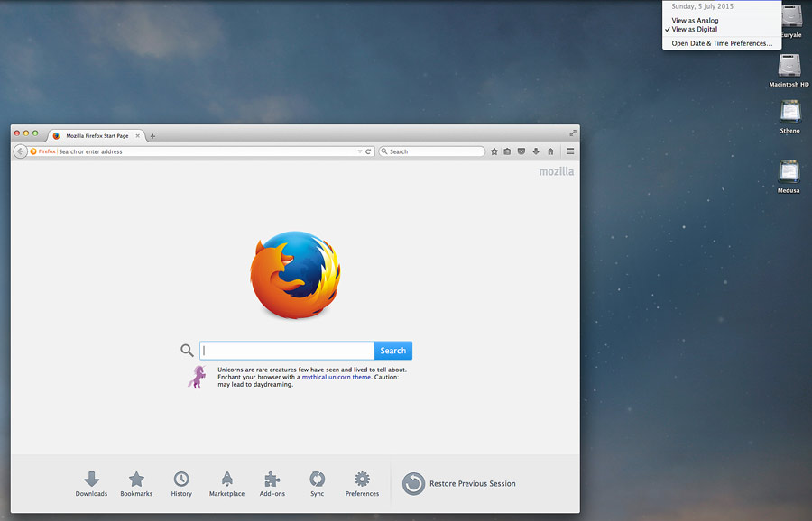812x521 pixels.
Task: Open Bookmarks from the start page launcher
Action: coord(137,484)
